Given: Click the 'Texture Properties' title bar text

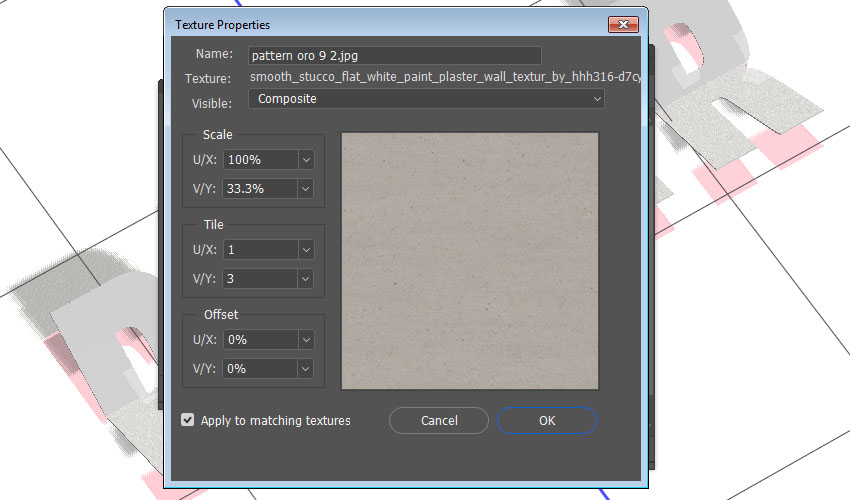Looking at the screenshot, I should pyautogui.click(x=222, y=25).
